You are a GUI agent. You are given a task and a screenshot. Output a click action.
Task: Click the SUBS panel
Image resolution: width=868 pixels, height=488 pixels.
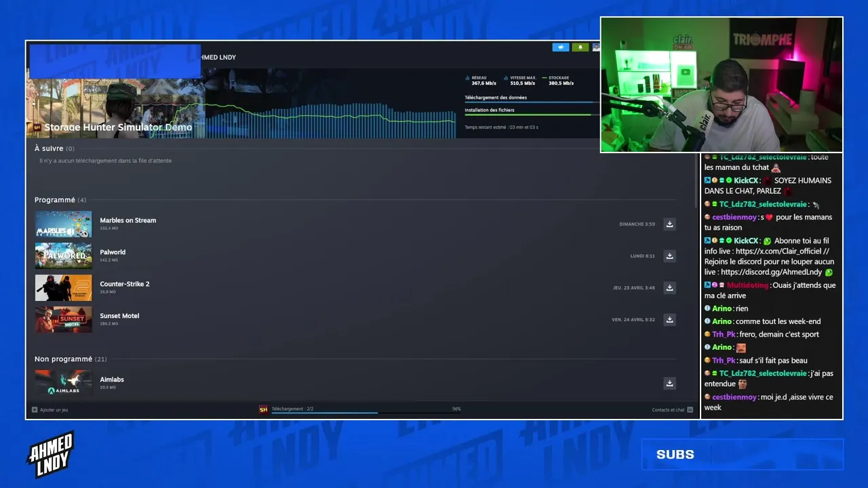click(x=742, y=454)
